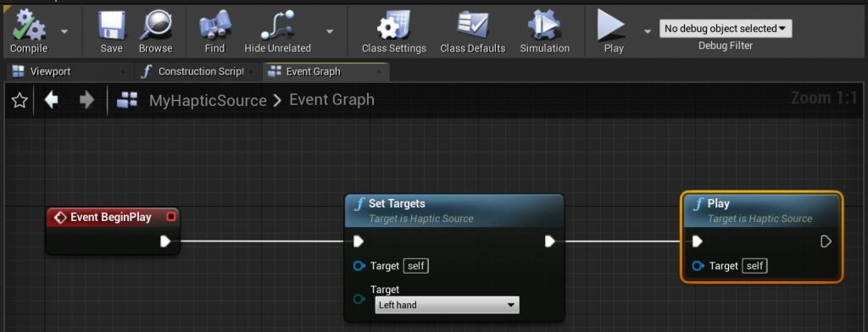The width and height of the screenshot is (868, 332).
Task: Click Set Targets execution input pin
Action: 359,241
